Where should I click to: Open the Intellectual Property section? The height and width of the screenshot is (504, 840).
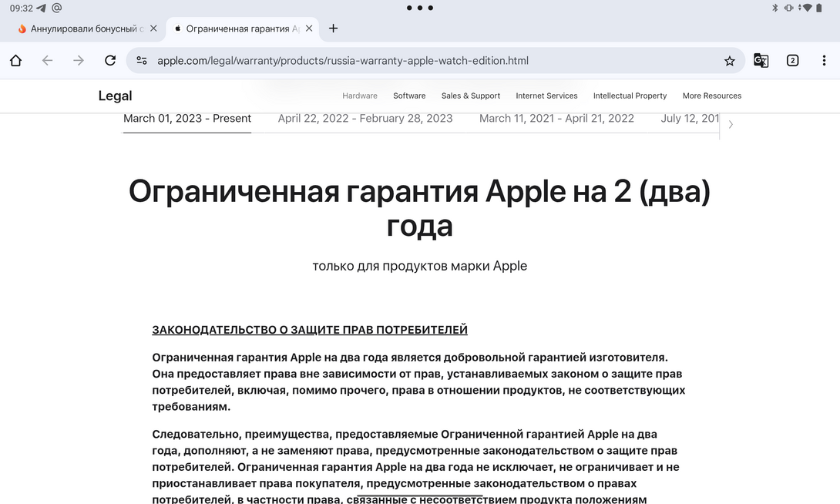[630, 96]
